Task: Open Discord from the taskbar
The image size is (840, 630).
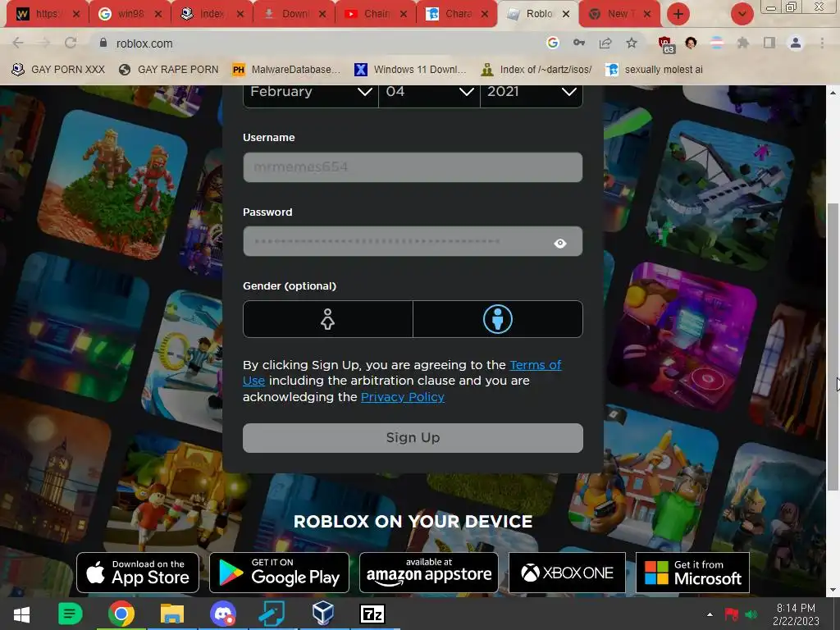Action: 223,614
